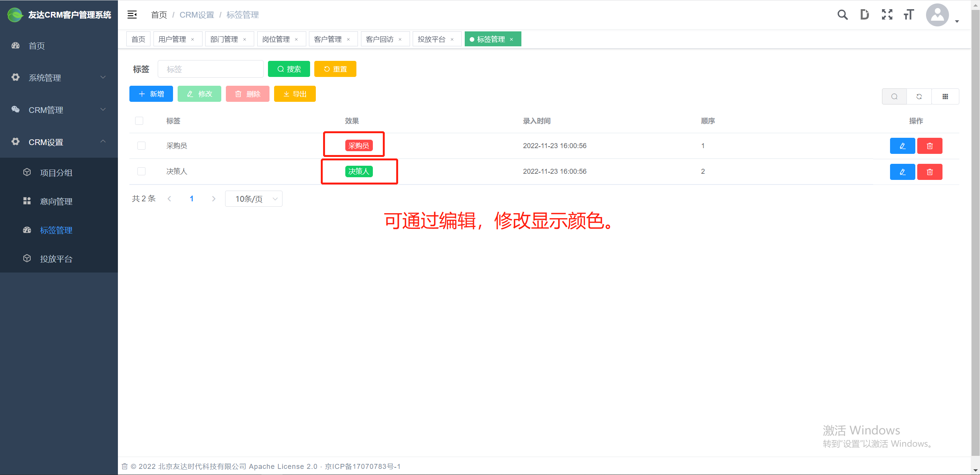
Task: Click the 采购员 label cell text
Action: coord(176,146)
